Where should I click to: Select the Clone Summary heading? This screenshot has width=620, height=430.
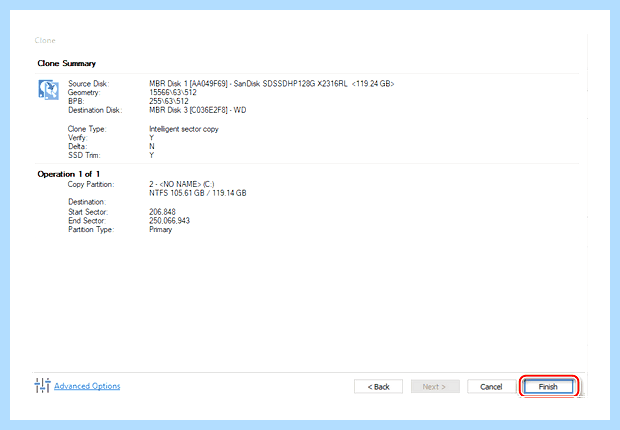pyautogui.click(x=66, y=63)
